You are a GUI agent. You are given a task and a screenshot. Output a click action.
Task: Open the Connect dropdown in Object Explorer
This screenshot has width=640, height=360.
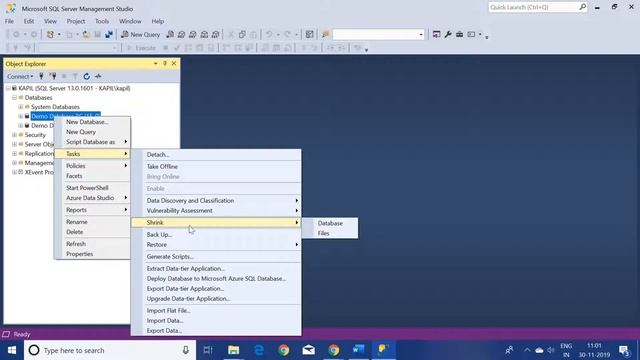coord(20,76)
